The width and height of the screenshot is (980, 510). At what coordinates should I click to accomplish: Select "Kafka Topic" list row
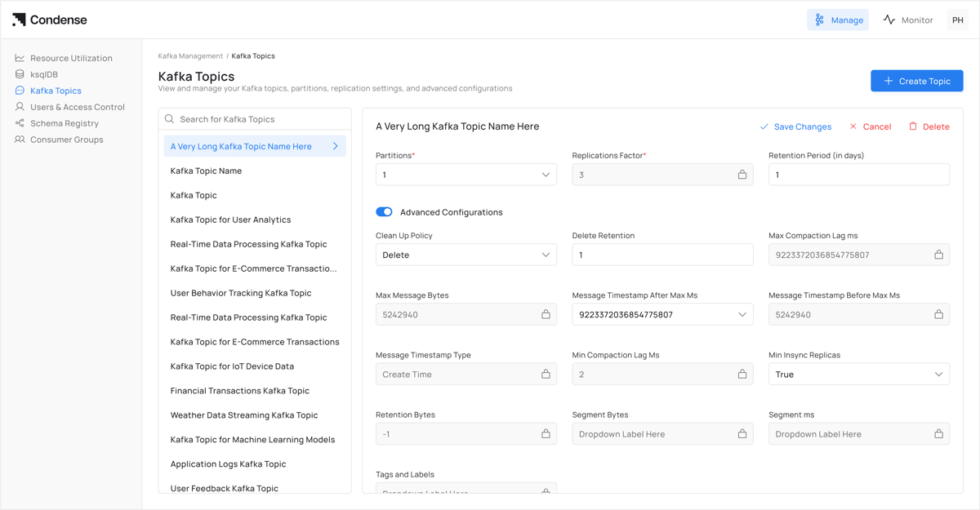pyautogui.click(x=255, y=195)
